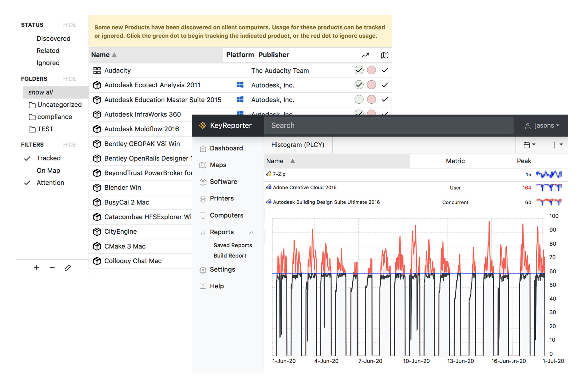Toggle the Attention filter

click(x=50, y=183)
